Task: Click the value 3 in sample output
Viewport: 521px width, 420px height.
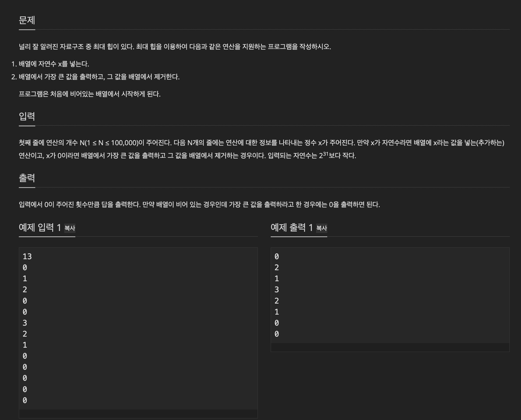Action: click(277, 290)
